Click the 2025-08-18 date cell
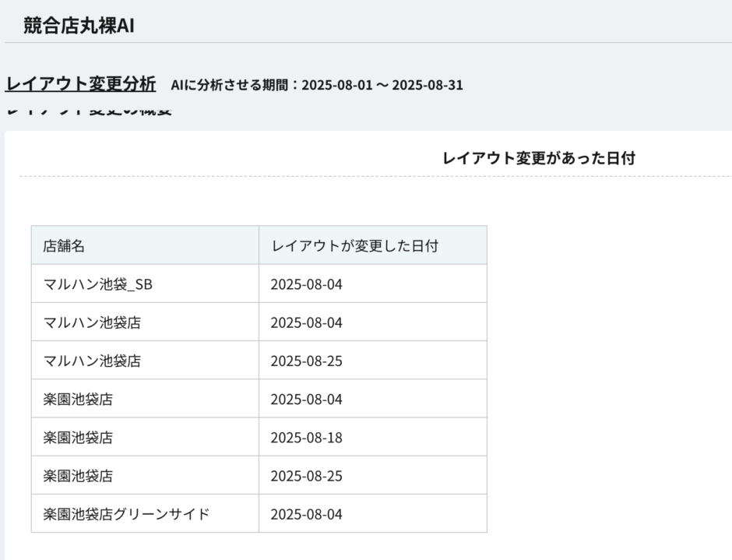This screenshot has width=732, height=560. tap(306, 437)
